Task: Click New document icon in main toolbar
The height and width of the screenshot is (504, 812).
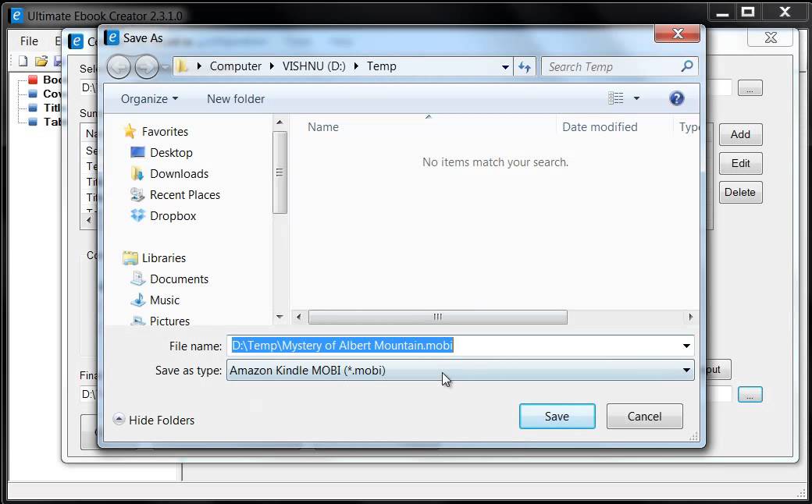Action: 23,61
